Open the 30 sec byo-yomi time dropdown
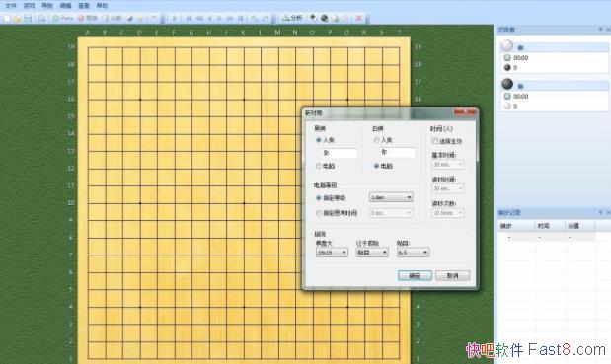Screen dimensions: 611x364 448,188
